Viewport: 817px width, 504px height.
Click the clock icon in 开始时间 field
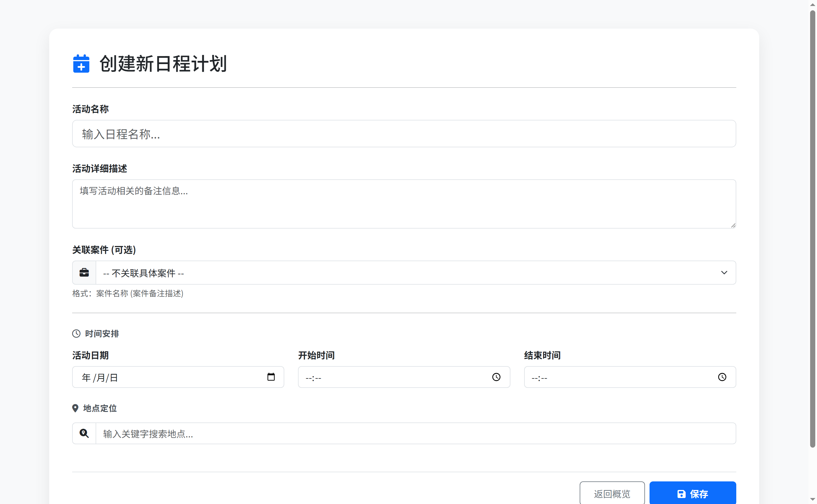pos(496,377)
